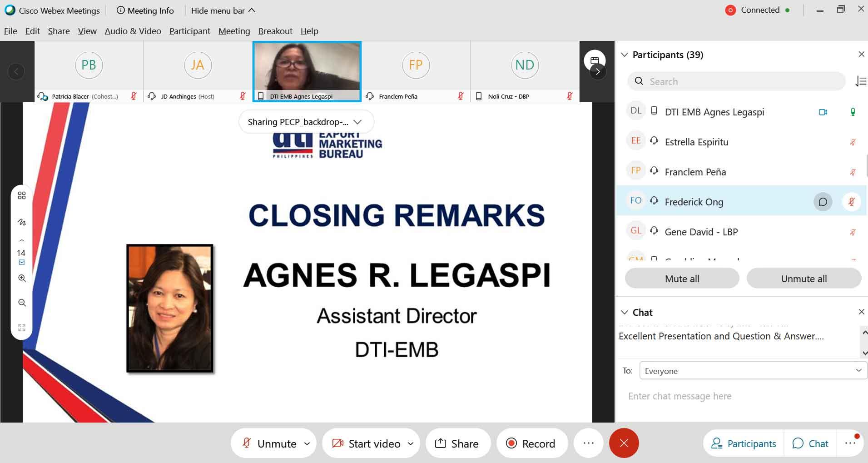The image size is (868, 463).
Task: Click the FO avatar for Frederick Ong
Action: point(636,201)
